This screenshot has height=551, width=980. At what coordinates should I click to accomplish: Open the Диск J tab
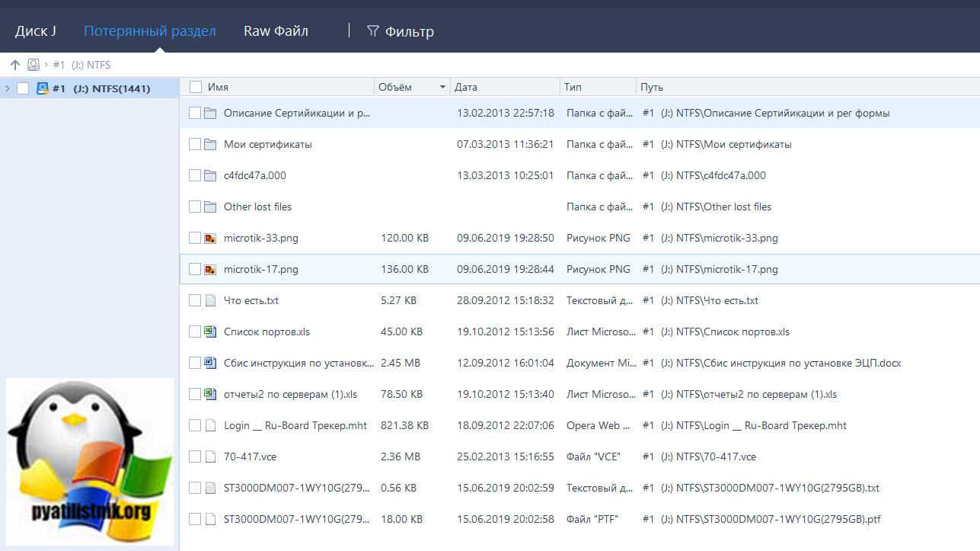[x=36, y=31]
